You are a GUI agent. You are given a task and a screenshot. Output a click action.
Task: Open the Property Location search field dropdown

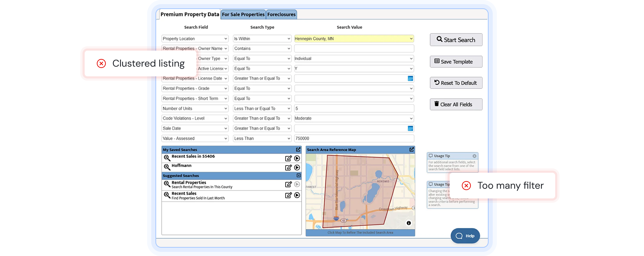(x=195, y=39)
